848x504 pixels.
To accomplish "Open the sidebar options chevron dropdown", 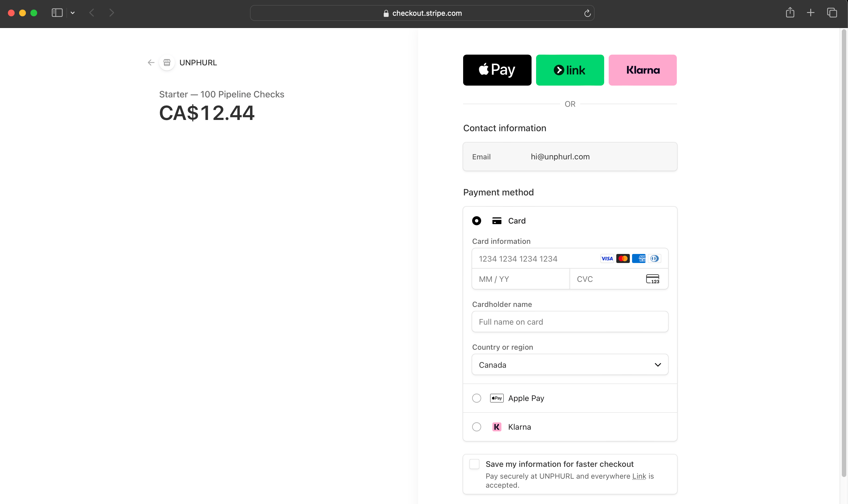I will click(x=73, y=13).
